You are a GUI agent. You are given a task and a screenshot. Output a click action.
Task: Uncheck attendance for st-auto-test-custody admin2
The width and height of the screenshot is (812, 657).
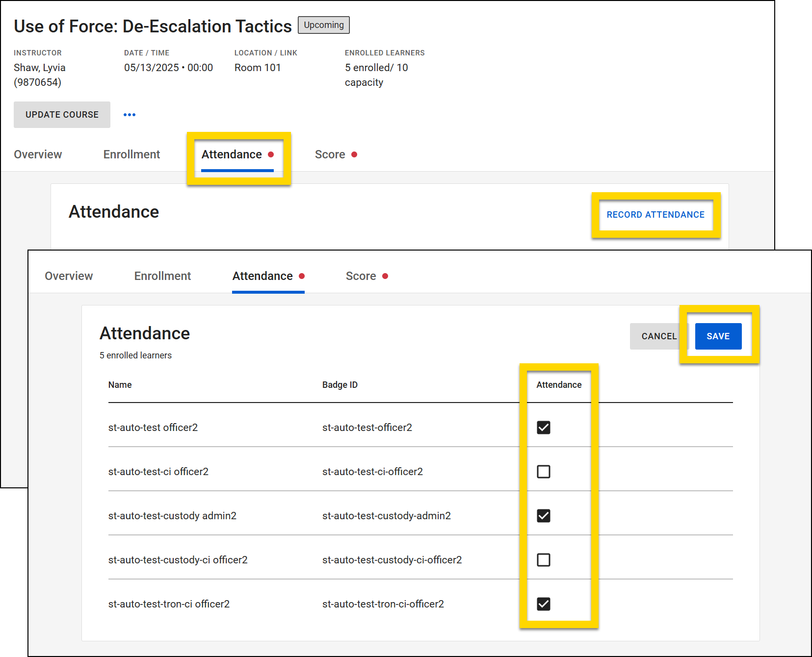pos(543,516)
